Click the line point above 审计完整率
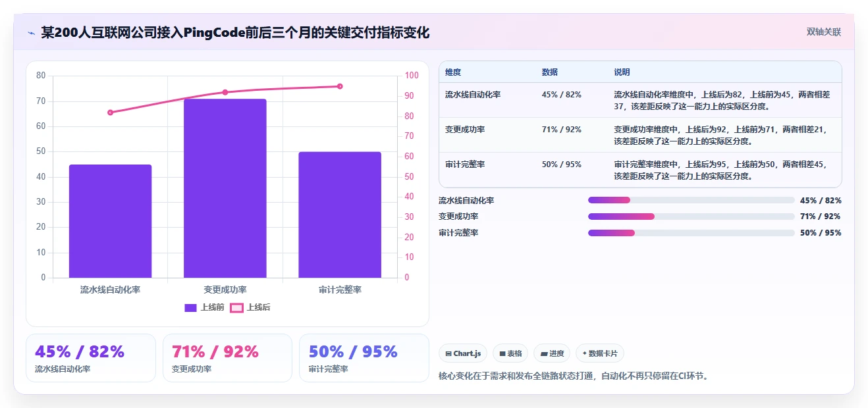The height and width of the screenshot is (408, 868). [340, 86]
